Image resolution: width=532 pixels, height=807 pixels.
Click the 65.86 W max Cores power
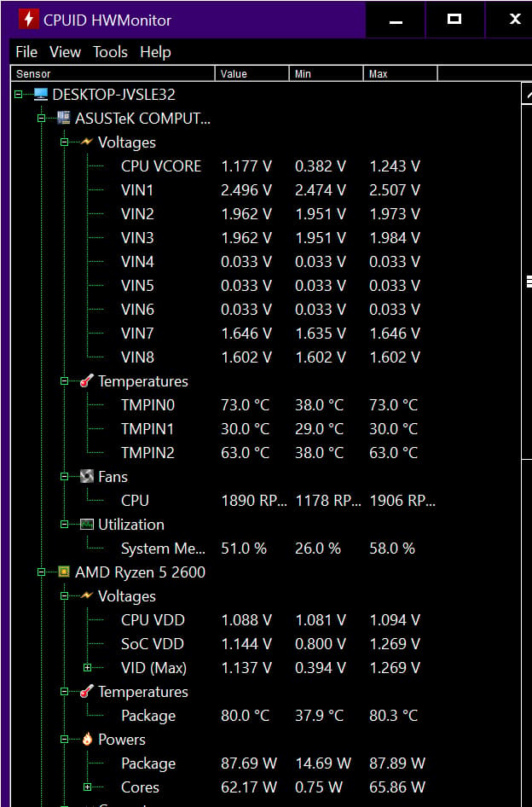(397, 787)
